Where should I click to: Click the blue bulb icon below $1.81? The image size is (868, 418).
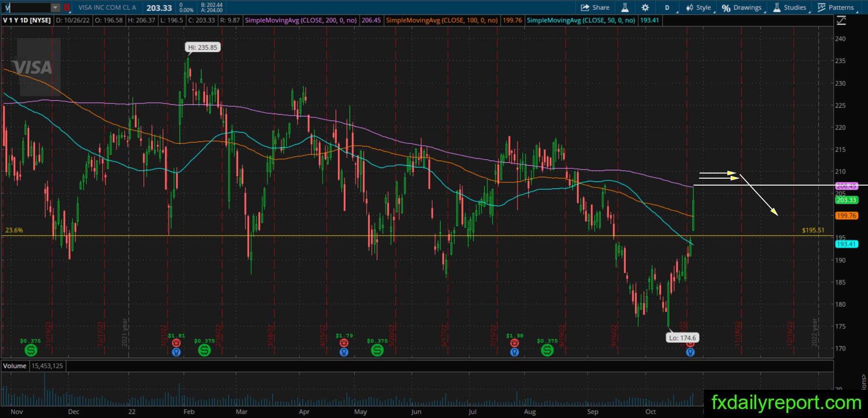point(176,352)
